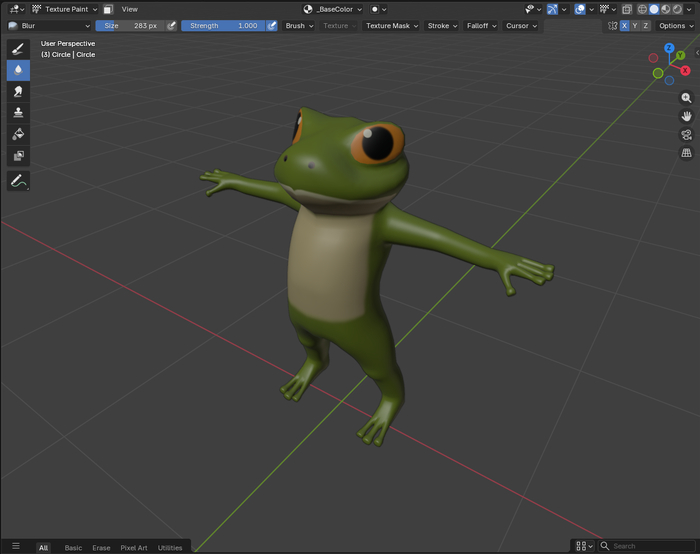
Task: Select the Smear tool
Action: (x=18, y=92)
